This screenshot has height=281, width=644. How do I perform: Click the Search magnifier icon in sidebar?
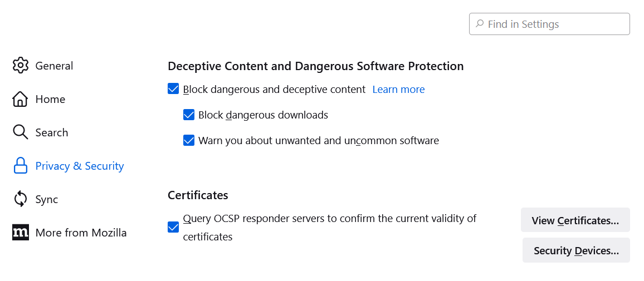point(21,132)
